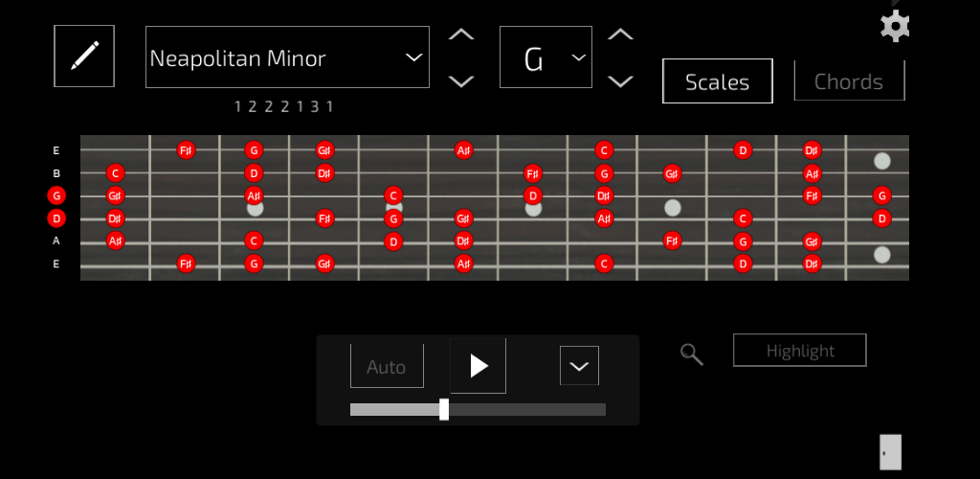Step the root note down with the arrow

(x=621, y=81)
